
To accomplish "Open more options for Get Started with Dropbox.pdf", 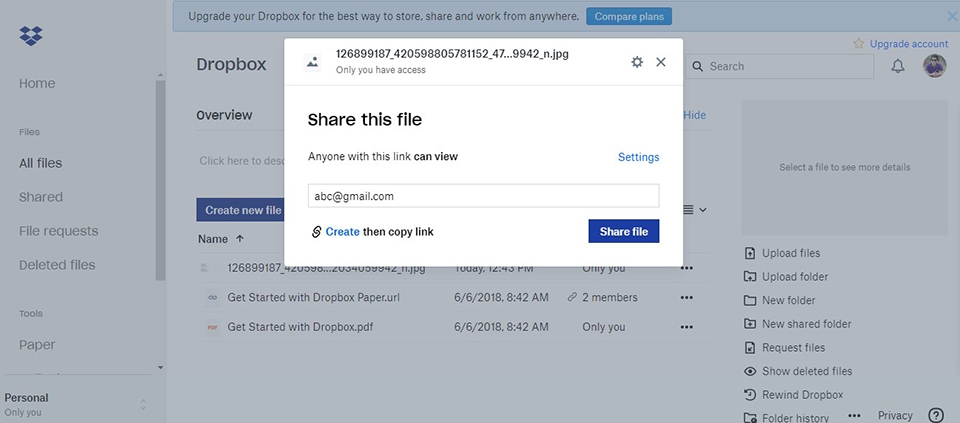I will tap(687, 327).
